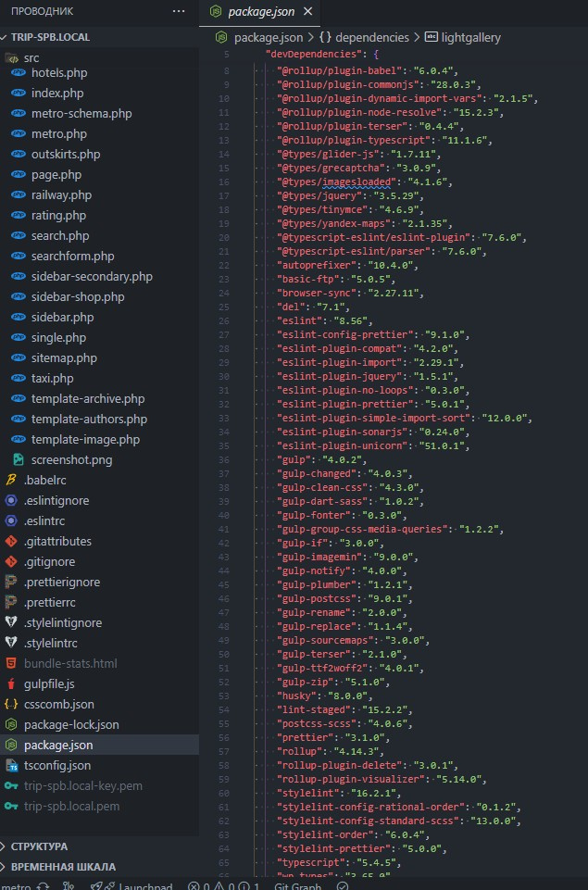
Task: Expand the ВРЕМЕННАЯ ШКАЛА timeline section
Action: pyautogui.click(x=99, y=867)
